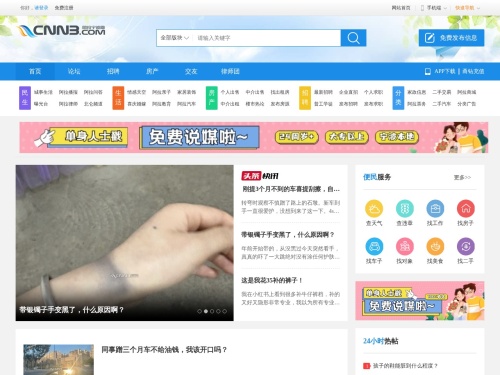Click 阿拉律师 link in 民生 group
This screenshot has height=375, width=500.
click(68, 104)
